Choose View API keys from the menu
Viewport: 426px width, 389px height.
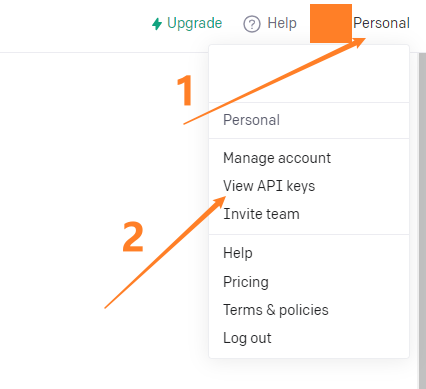point(269,186)
